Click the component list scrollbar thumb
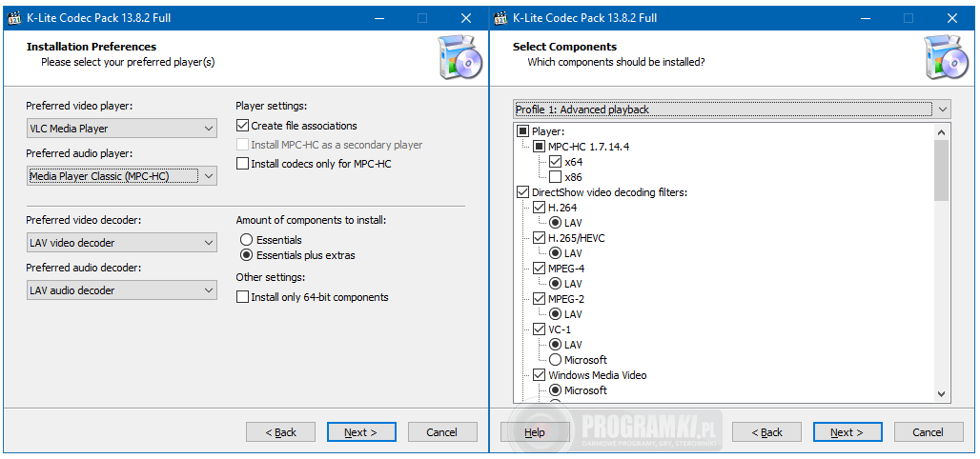The image size is (980, 459). pyautogui.click(x=941, y=170)
